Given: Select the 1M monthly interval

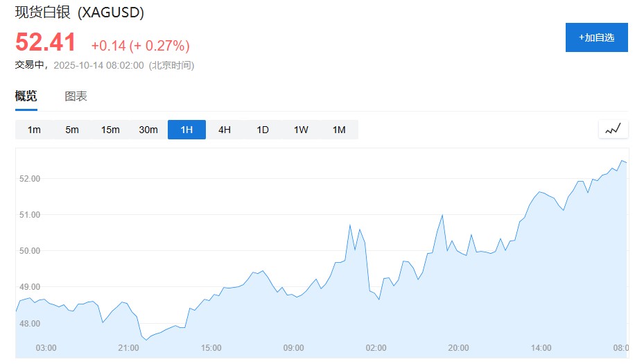Looking at the screenshot, I should click(339, 130).
